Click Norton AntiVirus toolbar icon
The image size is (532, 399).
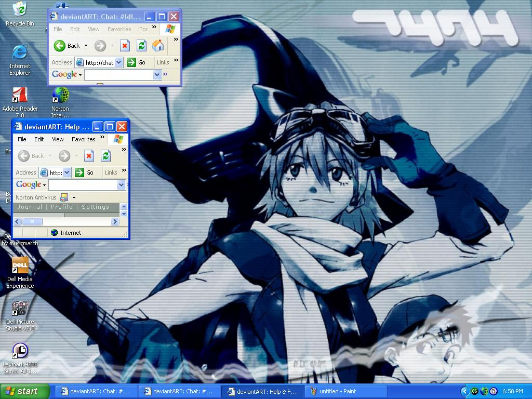64,197
